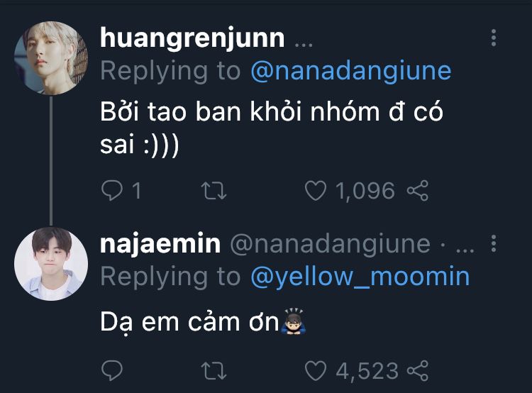This screenshot has width=532, height=393.
Task: Open the @nanadangiune mention link
Action: pyautogui.click(x=350, y=70)
